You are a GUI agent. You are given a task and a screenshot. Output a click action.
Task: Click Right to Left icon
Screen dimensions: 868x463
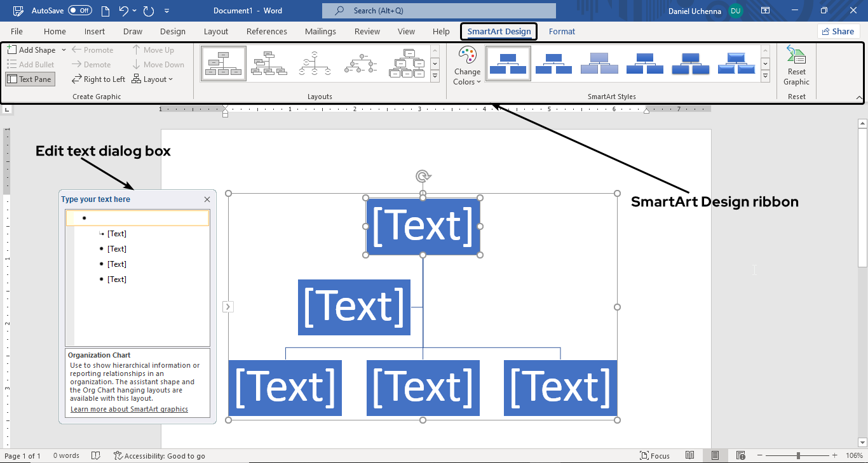[76, 79]
